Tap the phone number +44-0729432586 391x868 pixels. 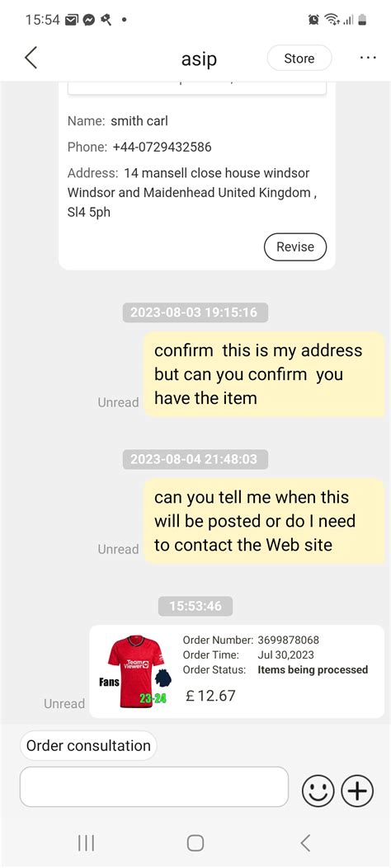162,148
